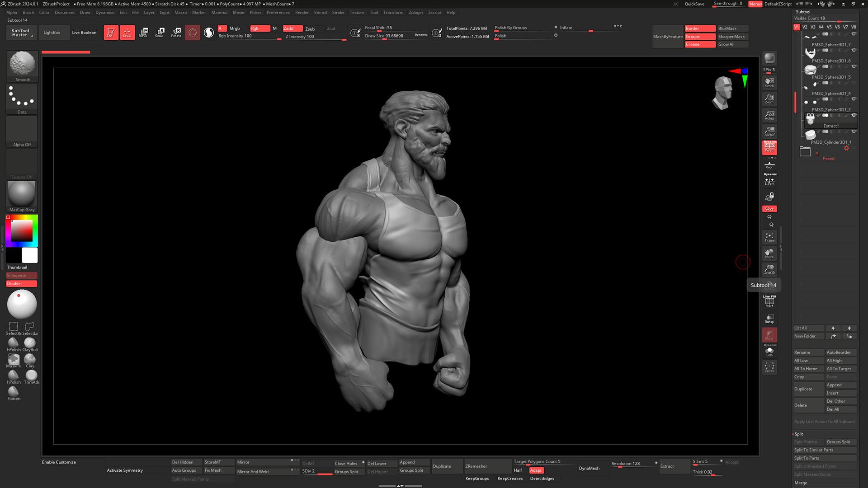Screen dimensions: 868x488
Task: Select the Move gyro tool
Action: pos(144,32)
